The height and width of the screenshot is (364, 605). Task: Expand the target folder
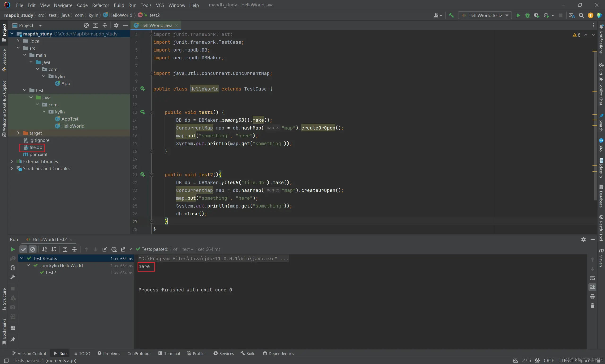pyautogui.click(x=18, y=133)
